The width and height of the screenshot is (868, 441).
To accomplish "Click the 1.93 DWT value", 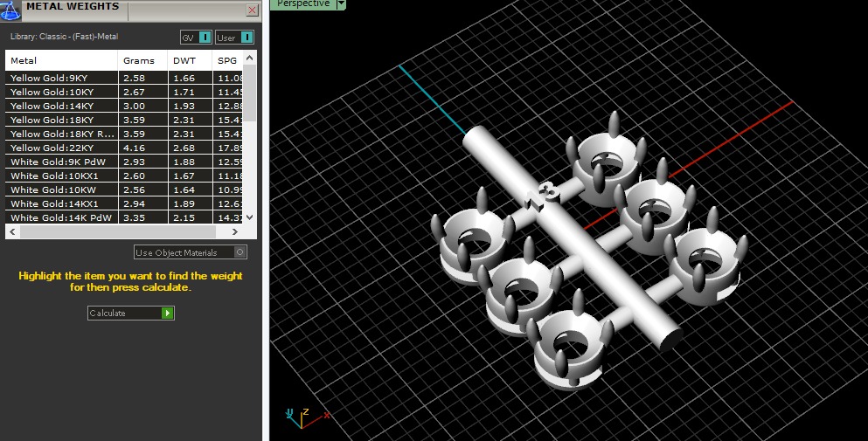I will (184, 106).
